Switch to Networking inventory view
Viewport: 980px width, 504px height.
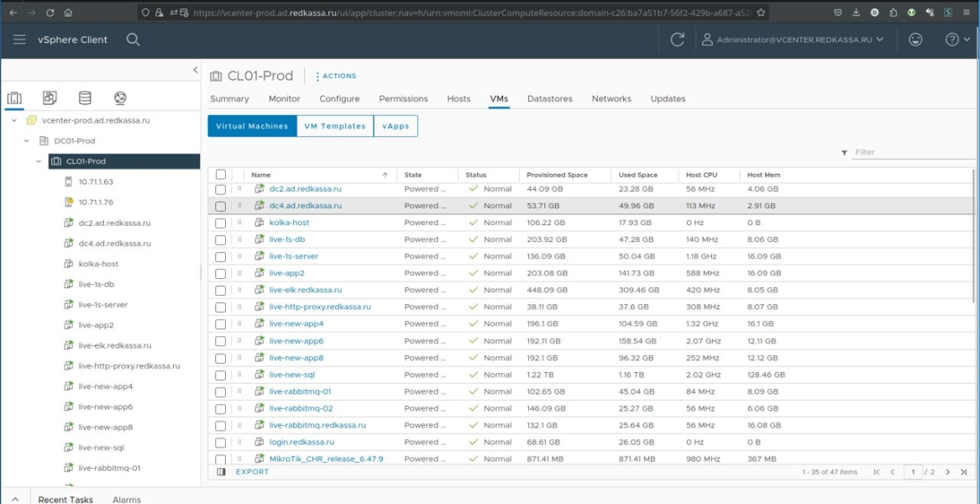click(x=120, y=98)
